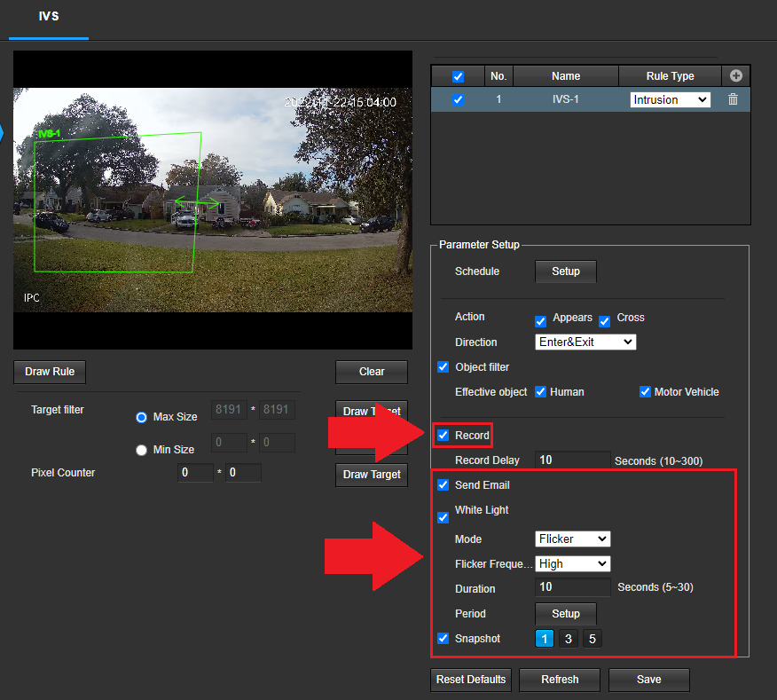The height and width of the screenshot is (700, 777).
Task: Click the Reset Defaults button
Action: [471, 680]
